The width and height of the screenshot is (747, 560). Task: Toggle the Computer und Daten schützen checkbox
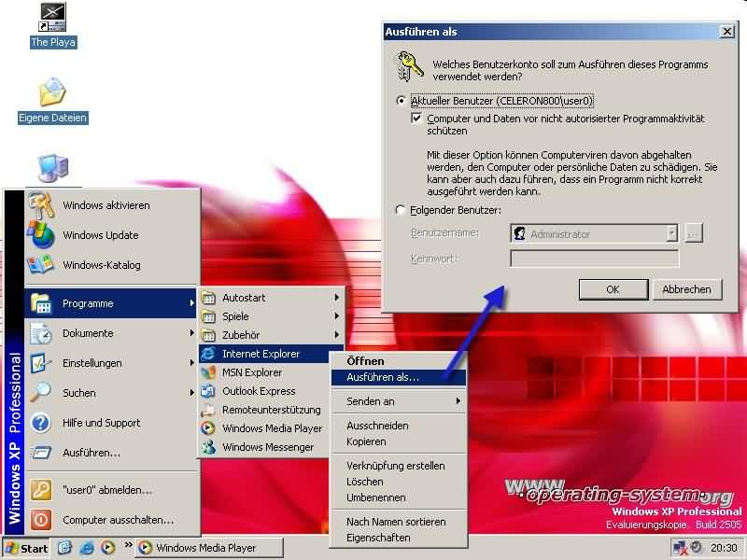(416, 119)
